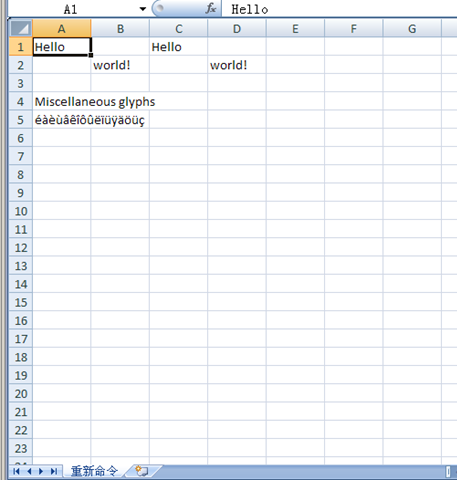The image size is (457, 480).
Task: Select row 23 header
Action: click(x=21, y=448)
